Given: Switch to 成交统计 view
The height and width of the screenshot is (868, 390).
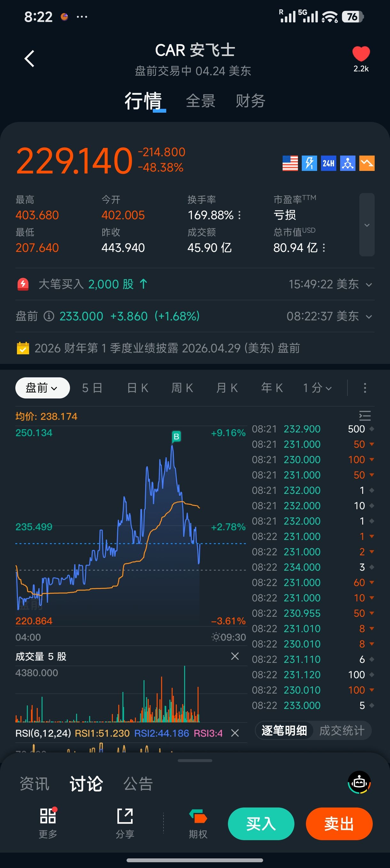Looking at the screenshot, I should coord(342,730).
